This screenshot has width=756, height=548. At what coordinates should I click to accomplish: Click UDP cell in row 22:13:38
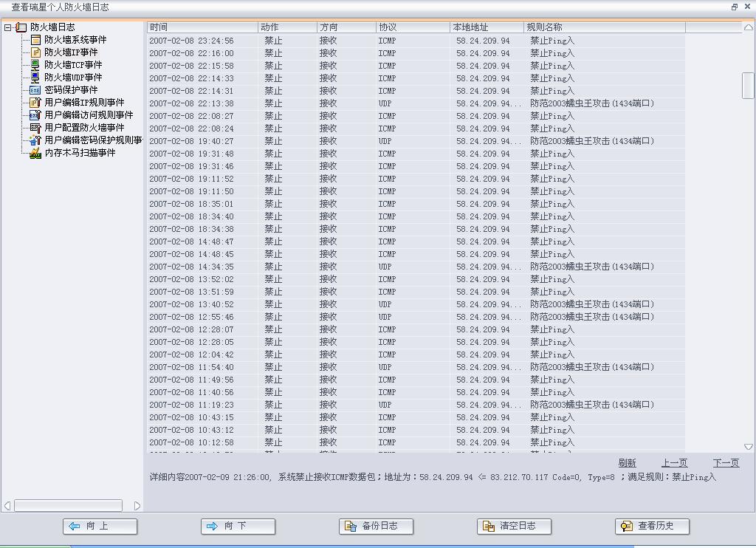385,103
